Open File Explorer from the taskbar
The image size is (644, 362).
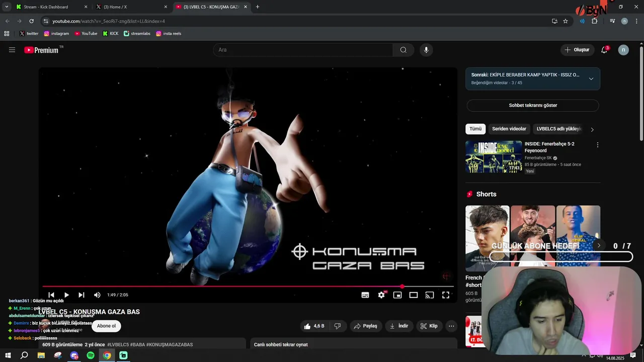(41, 355)
